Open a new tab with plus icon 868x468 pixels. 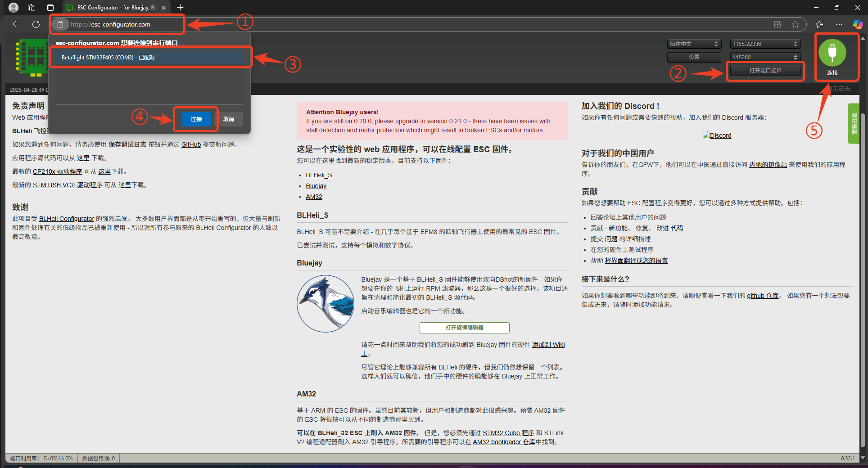(x=180, y=8)
